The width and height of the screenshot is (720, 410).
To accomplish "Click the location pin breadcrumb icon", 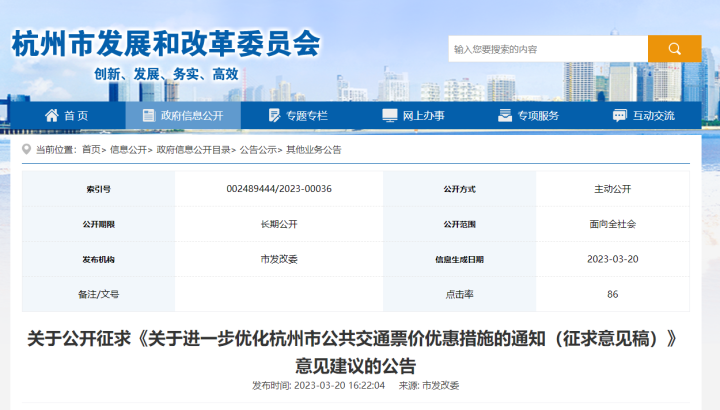I will 27,149.
